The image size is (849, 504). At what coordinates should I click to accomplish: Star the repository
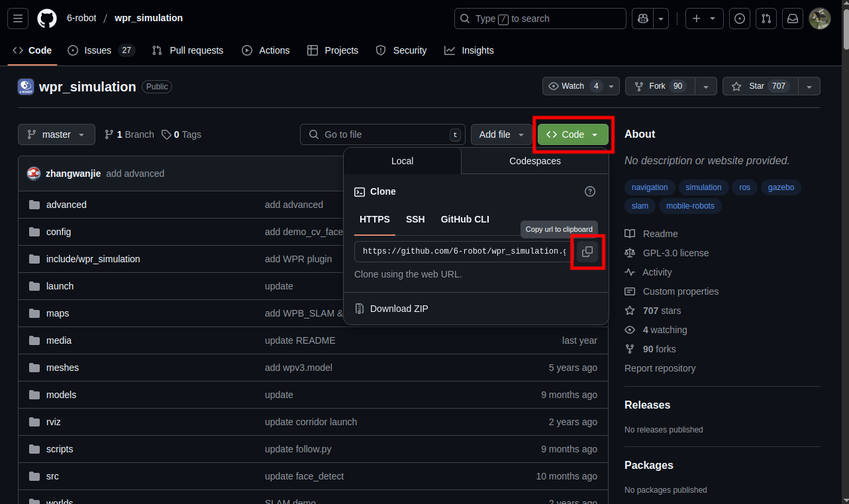(x=760, y=86)
